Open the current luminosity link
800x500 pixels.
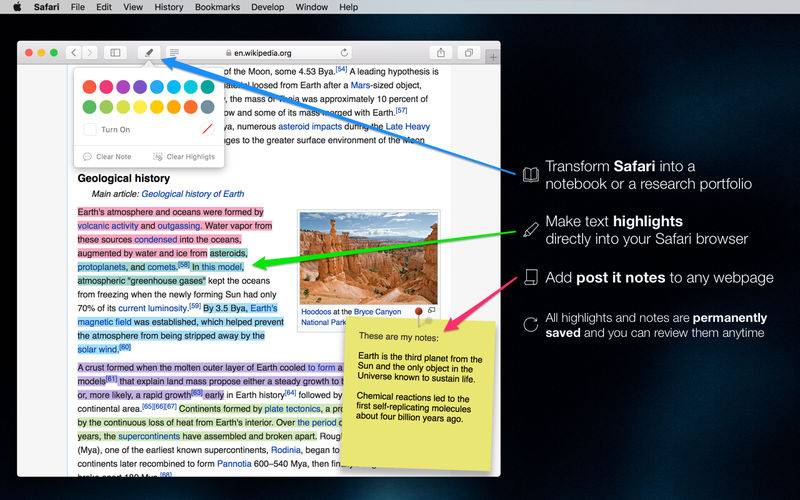(x=153, y=308)
